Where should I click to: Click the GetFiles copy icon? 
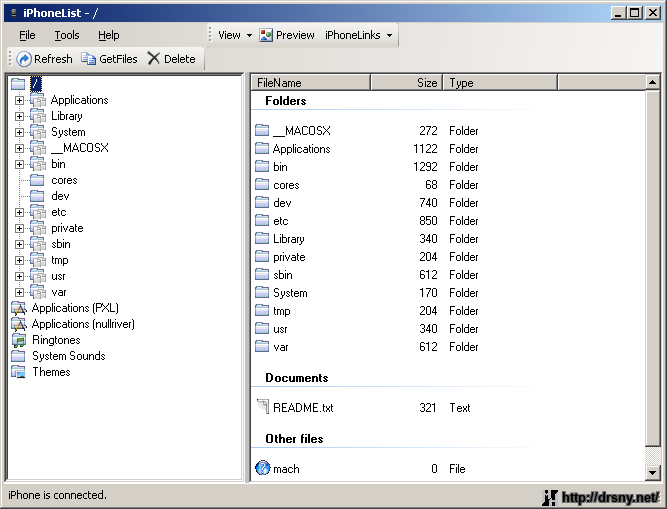tap(88, 59)
